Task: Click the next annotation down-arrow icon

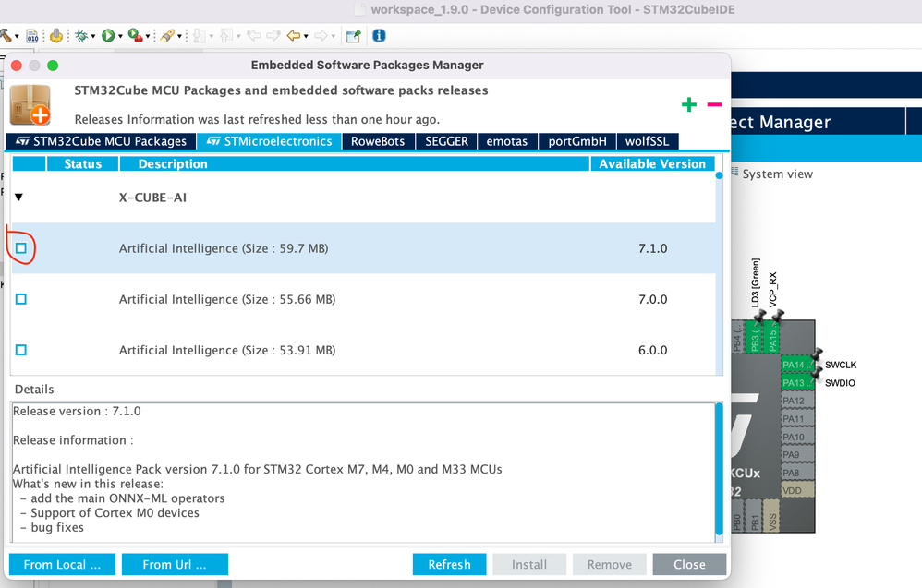Action: [x=200, y=36]
